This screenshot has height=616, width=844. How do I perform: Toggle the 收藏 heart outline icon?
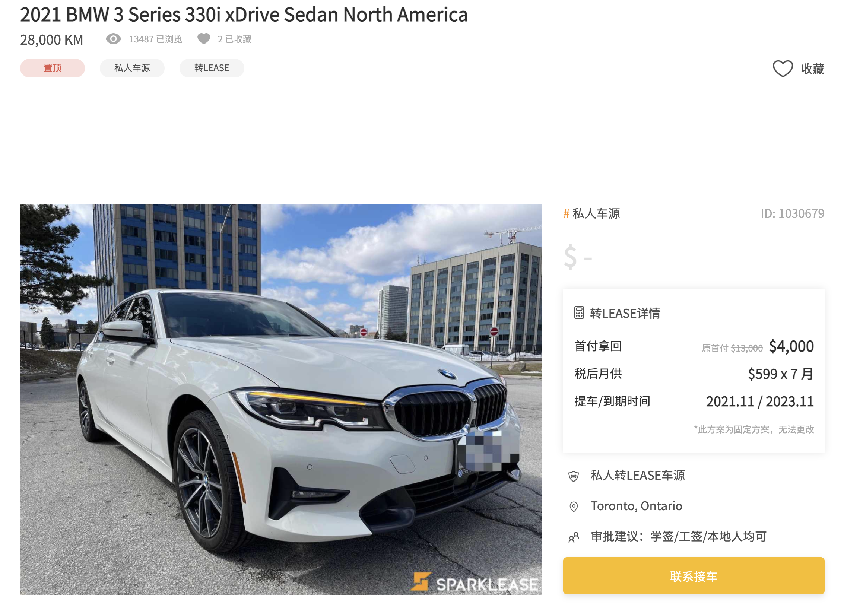782,69
